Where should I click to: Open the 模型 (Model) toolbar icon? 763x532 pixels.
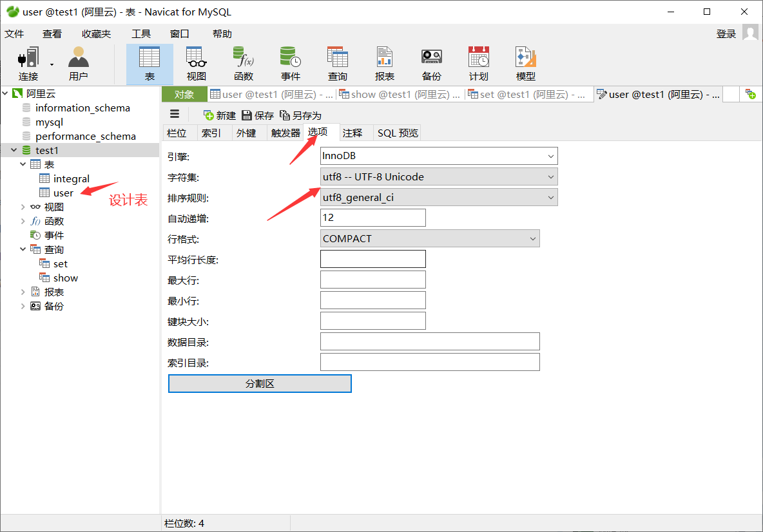click(526, 64)
